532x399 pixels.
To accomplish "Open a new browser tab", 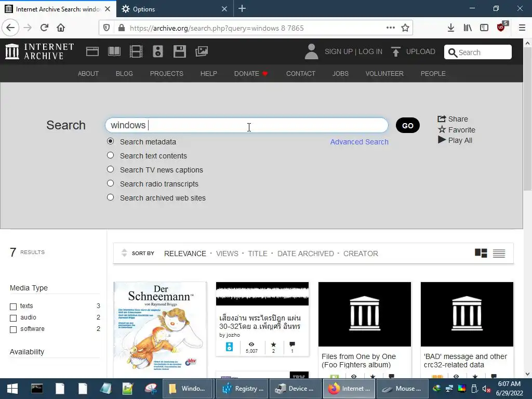I will pyautogui.click(x=242, y=8).
